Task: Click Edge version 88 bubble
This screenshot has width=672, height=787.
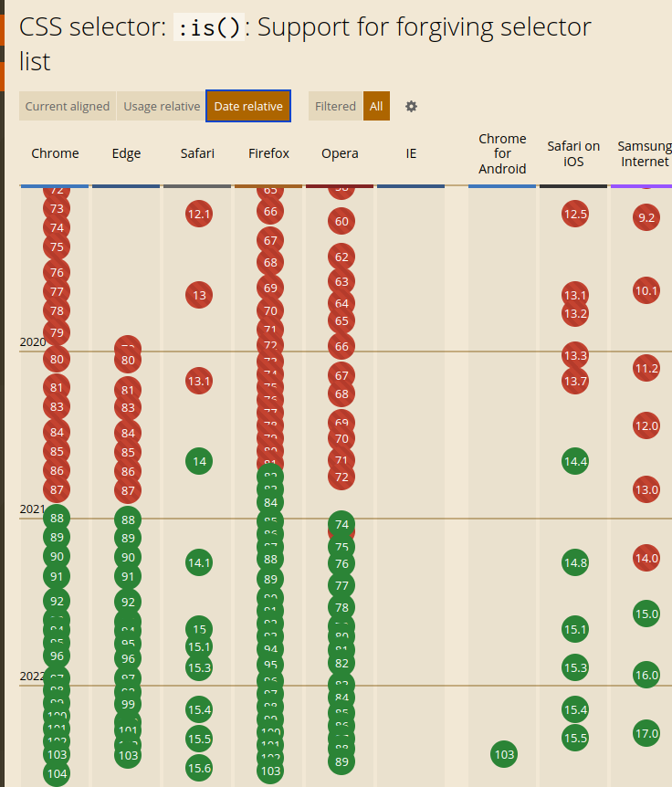Action: tap(128, 519)
